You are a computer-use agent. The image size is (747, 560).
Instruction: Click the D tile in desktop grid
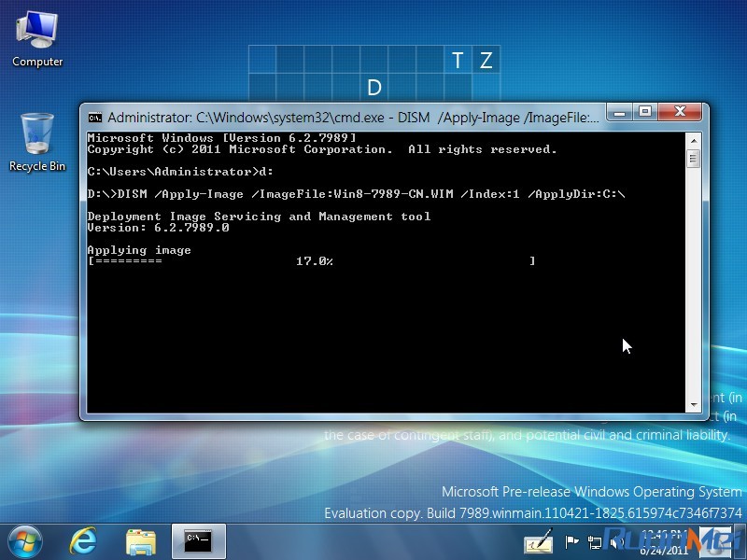(x=374, y=87)
